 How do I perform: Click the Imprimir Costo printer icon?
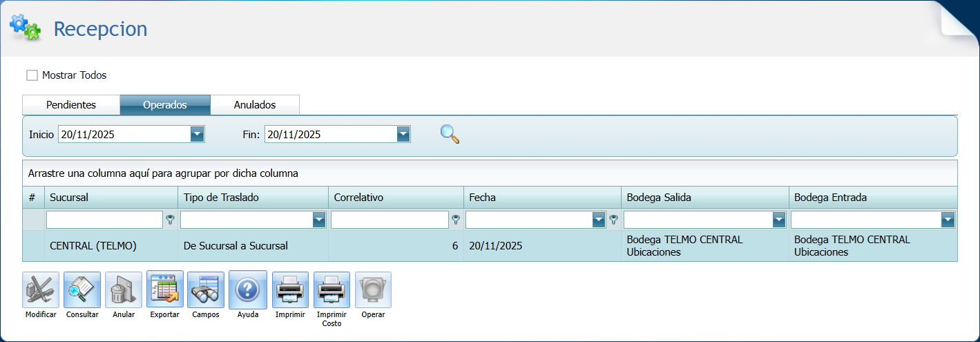332,289
